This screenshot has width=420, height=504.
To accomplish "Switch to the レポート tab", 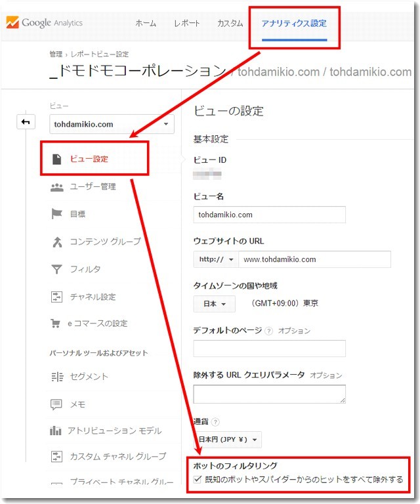I will (x=186, y=23).
